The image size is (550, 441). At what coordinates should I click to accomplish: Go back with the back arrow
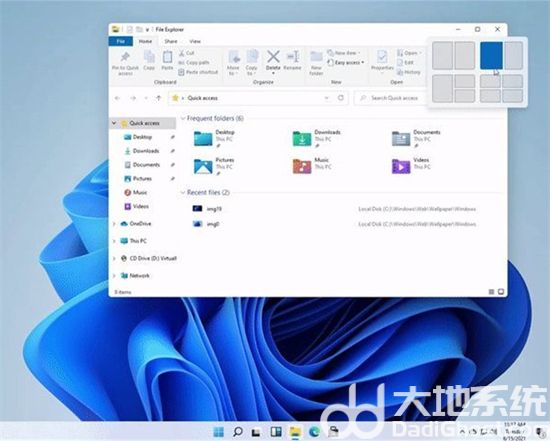click(x=118, y=98)
